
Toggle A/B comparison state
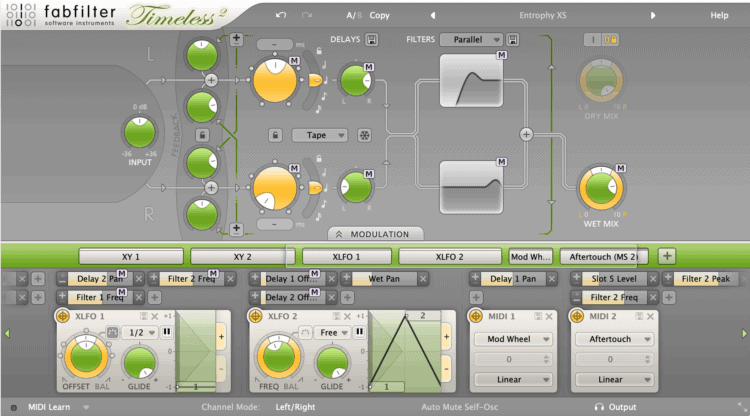click(354, 15)
